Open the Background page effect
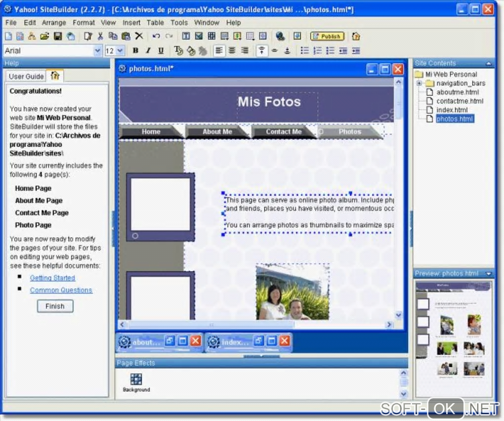This screenshot has width=504, height=421. click(136, 382)
